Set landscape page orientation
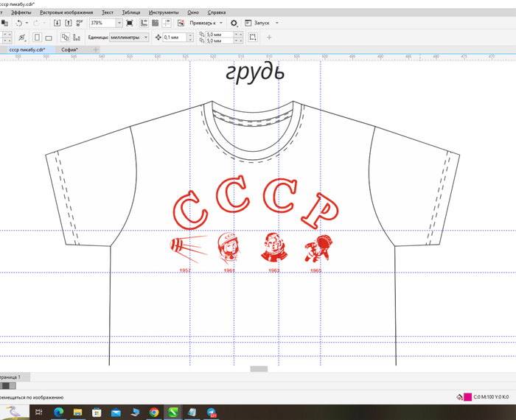Image resolution: width=516 pixels, height=420 pixels. point(49,38)
